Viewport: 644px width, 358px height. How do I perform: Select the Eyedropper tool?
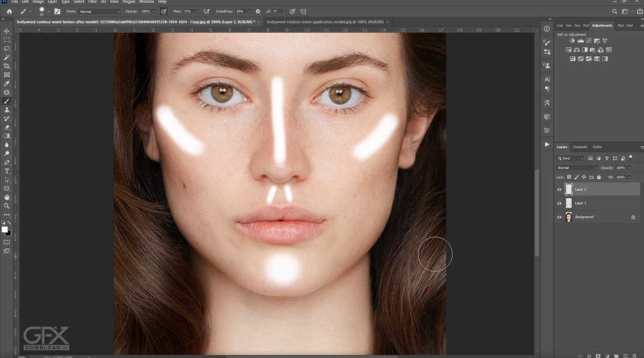tap(7, 84)
